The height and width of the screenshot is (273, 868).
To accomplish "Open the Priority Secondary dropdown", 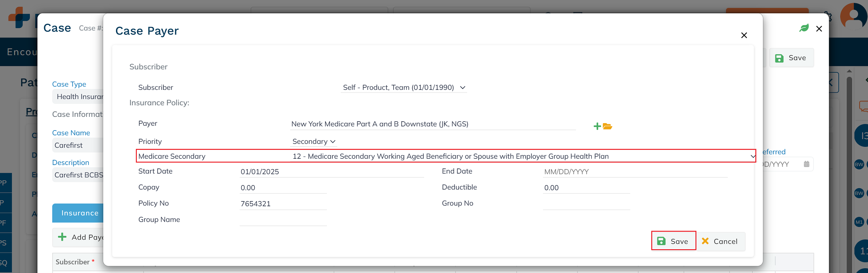I will [314, 142].
